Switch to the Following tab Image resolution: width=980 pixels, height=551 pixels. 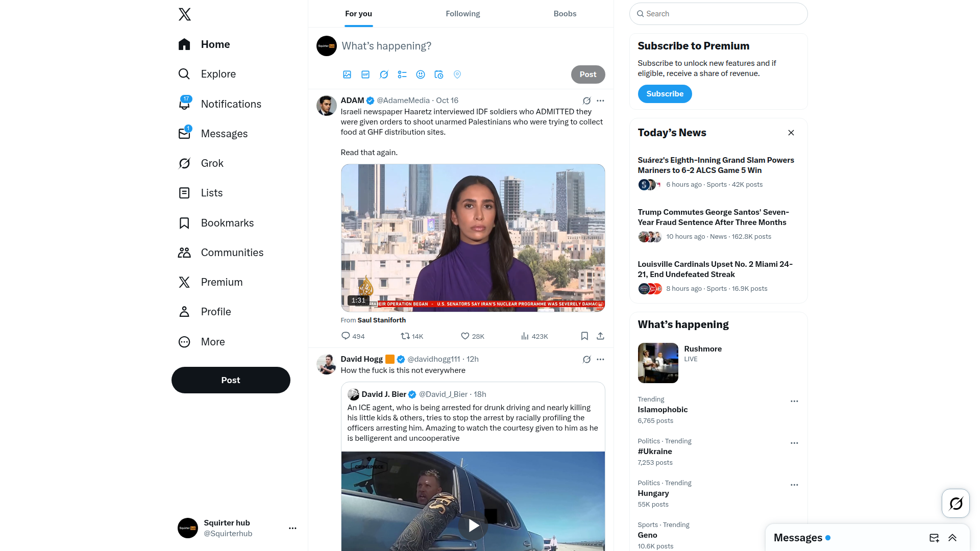[x=462, y=14]
